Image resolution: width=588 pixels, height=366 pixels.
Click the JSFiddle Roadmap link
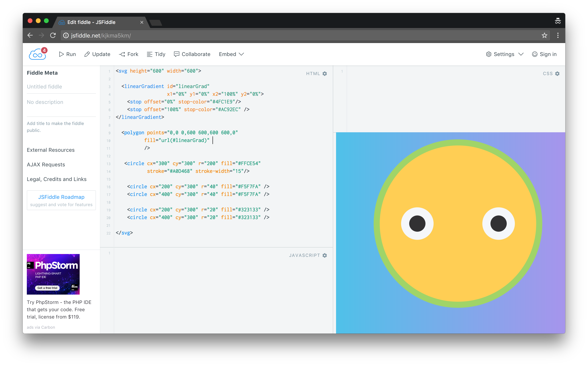[61, 197]
